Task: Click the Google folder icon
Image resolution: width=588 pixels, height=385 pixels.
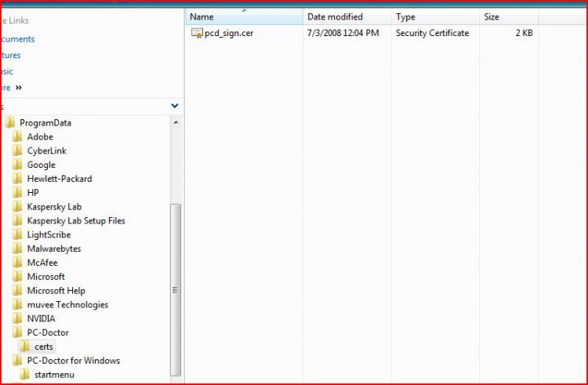Action: (17, 165)
